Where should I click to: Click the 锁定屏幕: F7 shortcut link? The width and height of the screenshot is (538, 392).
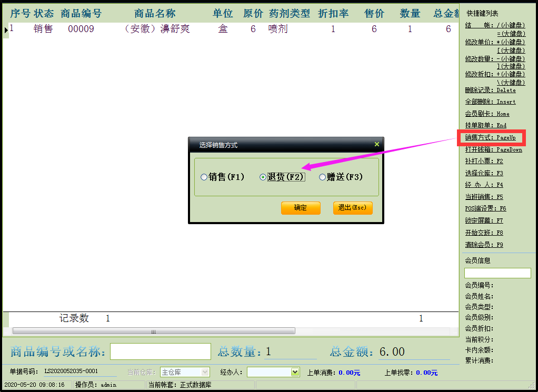click(484, 220)
